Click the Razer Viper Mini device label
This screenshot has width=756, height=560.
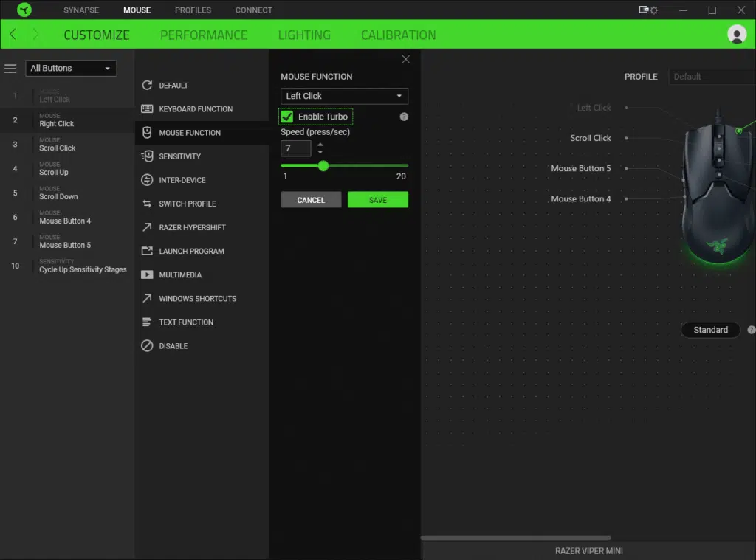pyautogui.click(x=588, y=551)
